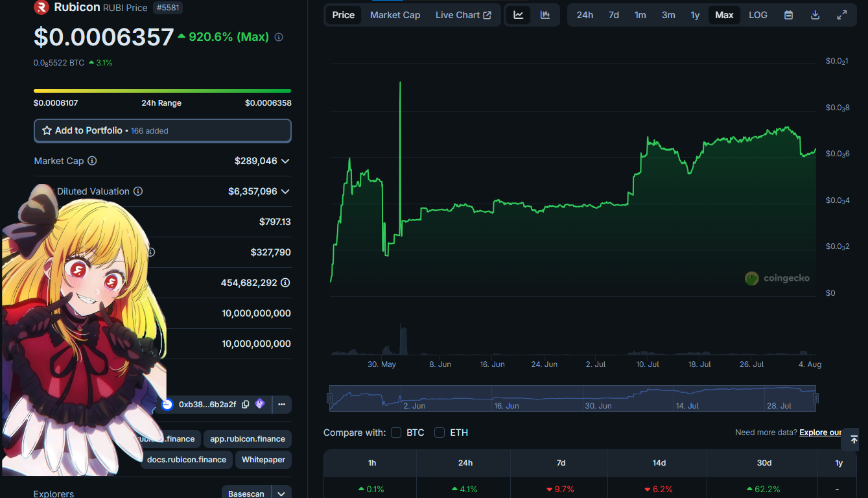868x498 pixels.
Task: Set chart range to Max
Action: pyautogui.click(x=724, y=15)
